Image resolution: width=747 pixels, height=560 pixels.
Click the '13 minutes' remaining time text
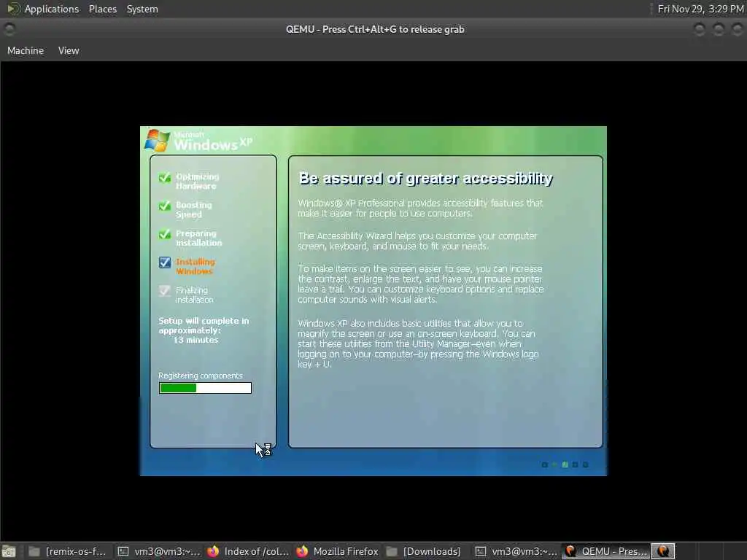click(x=196, y=340)
